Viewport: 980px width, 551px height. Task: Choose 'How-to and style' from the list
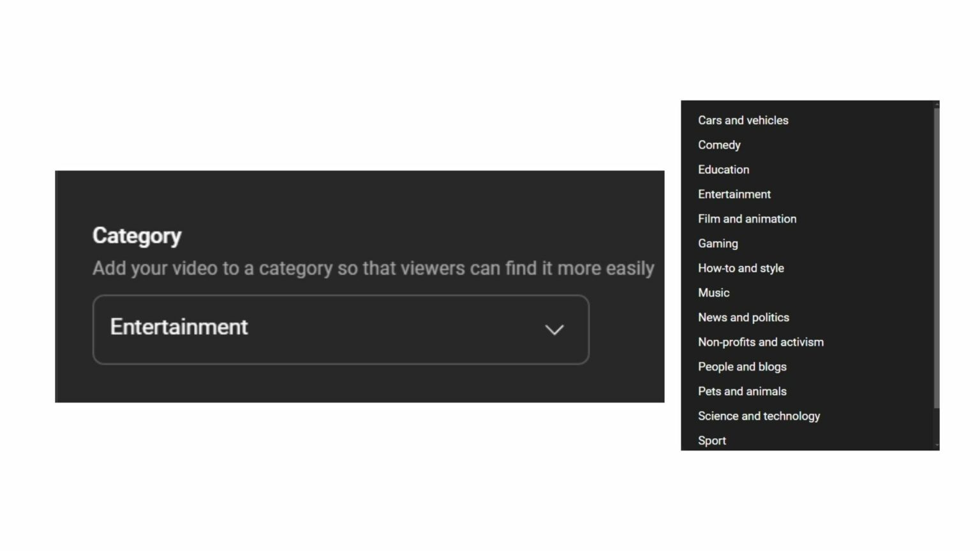(741, 268)
